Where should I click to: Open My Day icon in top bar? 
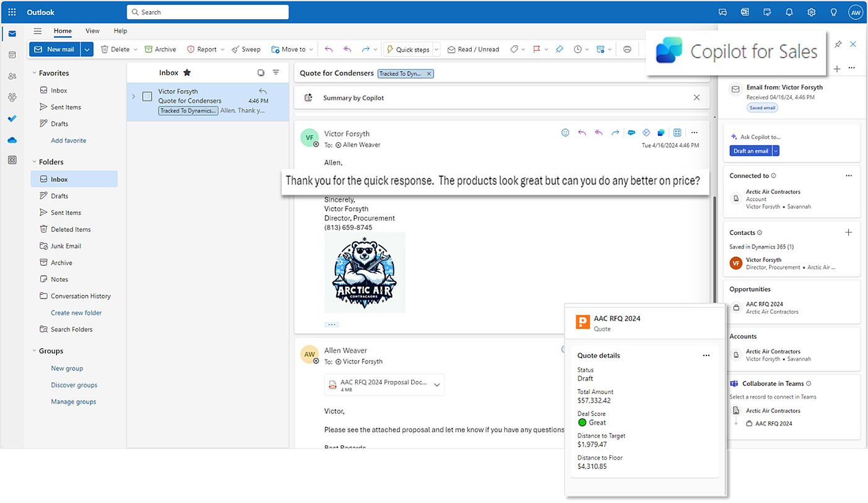click(x=767, y=12)
